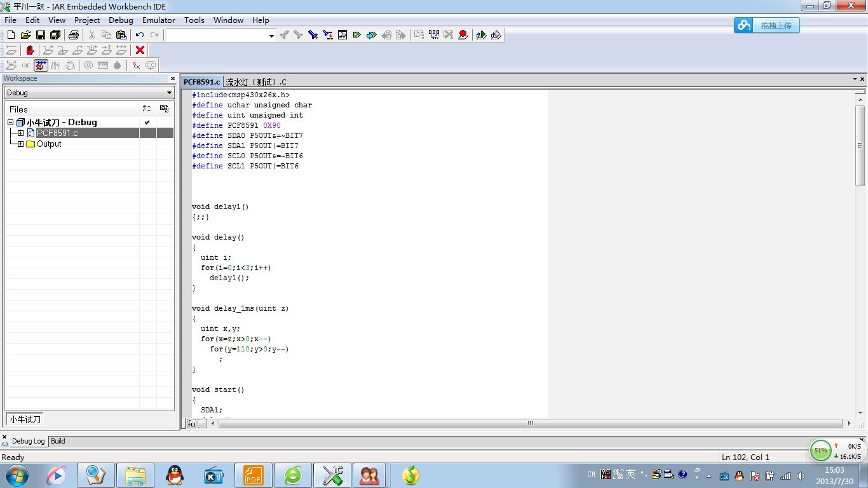Expand the PCF8591.c tree node
Image resolution: width=868 pixels, height=488 pixels.
[20, 133]
